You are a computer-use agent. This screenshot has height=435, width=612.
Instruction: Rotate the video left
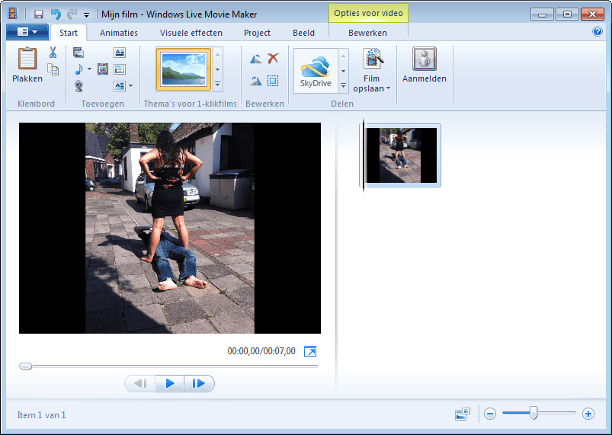(x=256, y=59)
